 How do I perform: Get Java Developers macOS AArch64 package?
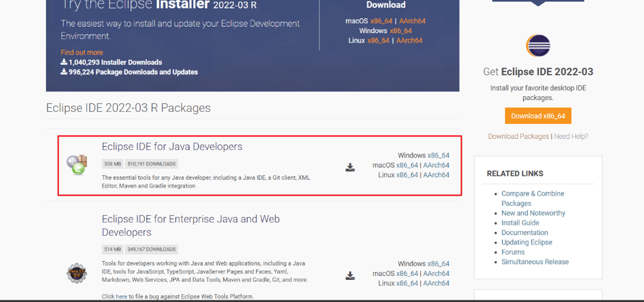coord(436,165)
